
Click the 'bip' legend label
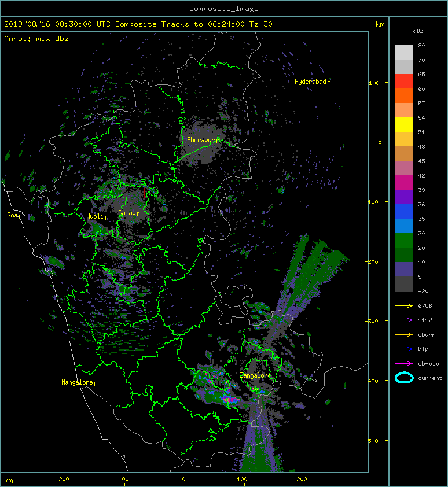(423, 349)
